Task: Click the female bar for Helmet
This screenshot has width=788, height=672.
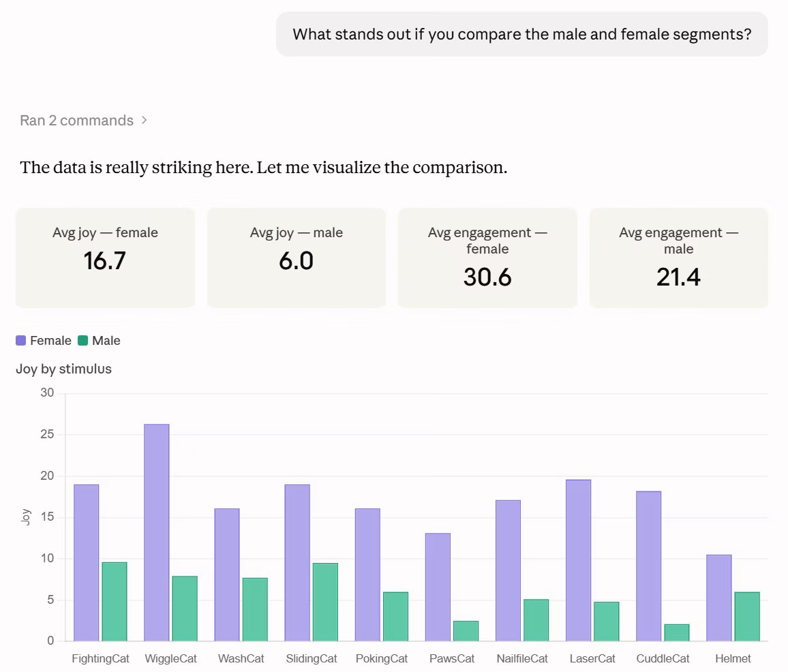Action: click(719, 598)
